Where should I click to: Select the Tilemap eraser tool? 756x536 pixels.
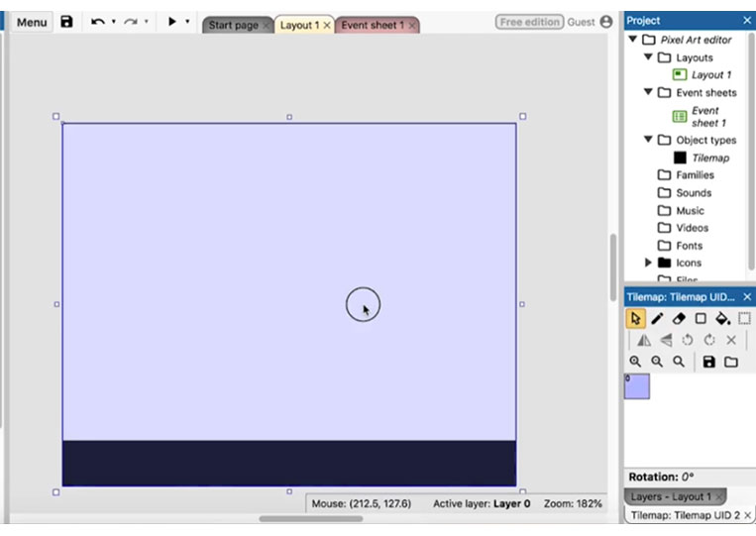coord(679,319)
